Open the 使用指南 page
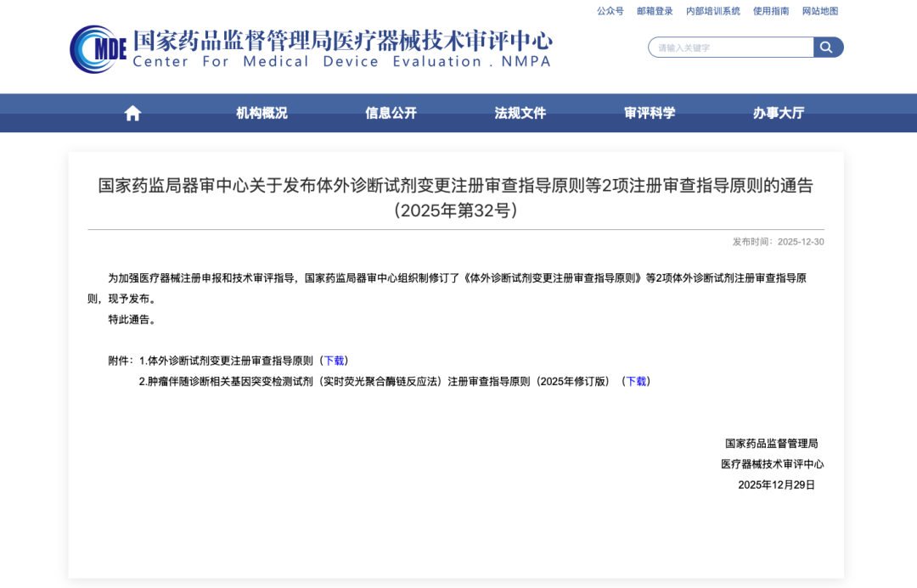The image size is (917, 588). pos(769,11)
